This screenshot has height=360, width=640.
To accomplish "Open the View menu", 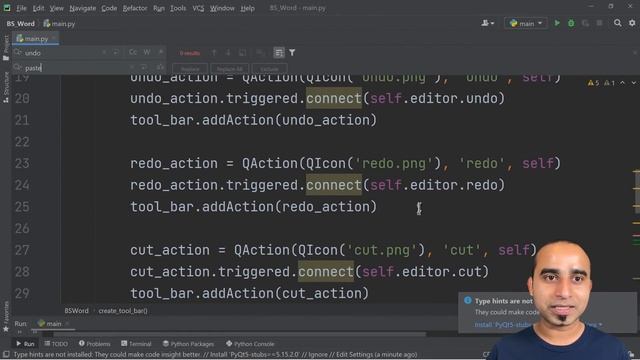I will coord(56,8).
